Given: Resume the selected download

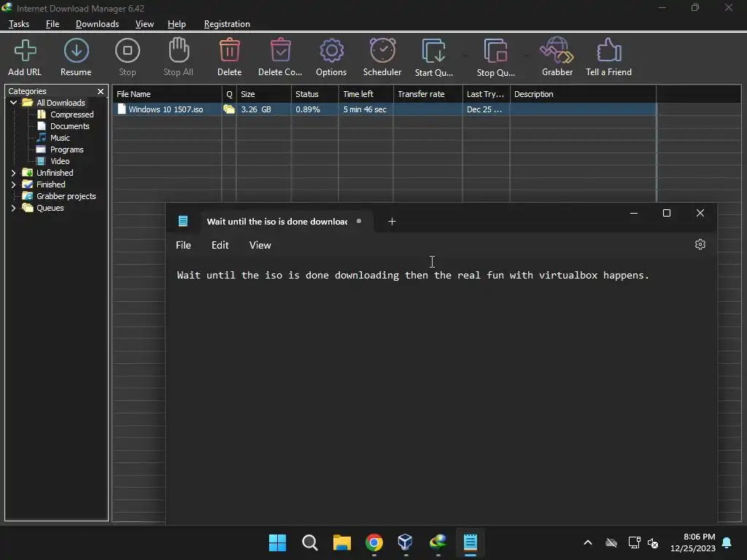Looking at the screenshot, I should pos(76,57).
